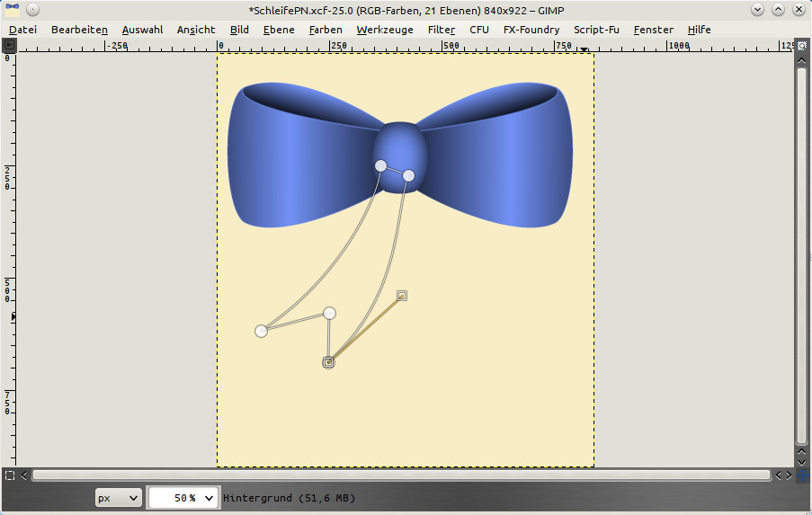Open the Werkzeuge menu
Screen dimensions: 812x515
(x=384, y=30)
